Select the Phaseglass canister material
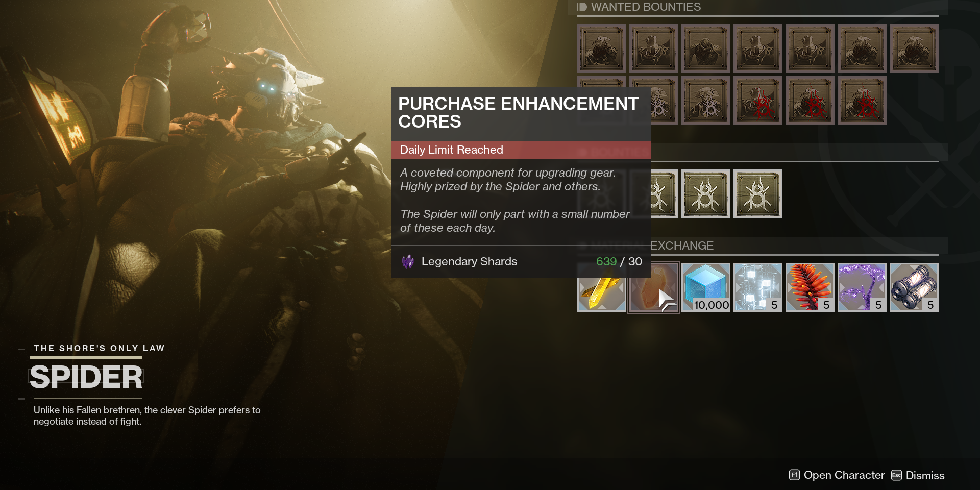 914,287
